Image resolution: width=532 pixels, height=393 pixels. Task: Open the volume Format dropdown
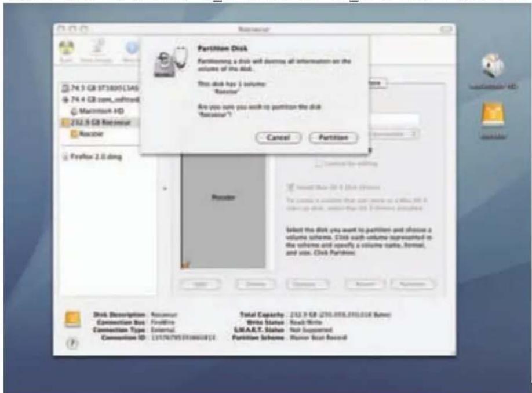[393, 134]
